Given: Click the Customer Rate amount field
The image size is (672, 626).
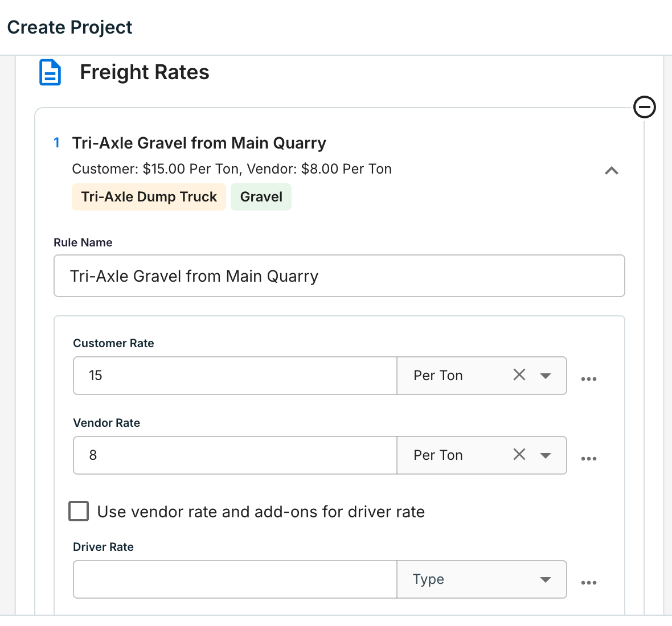Looking at the screenshot, I should click(235, 376).
